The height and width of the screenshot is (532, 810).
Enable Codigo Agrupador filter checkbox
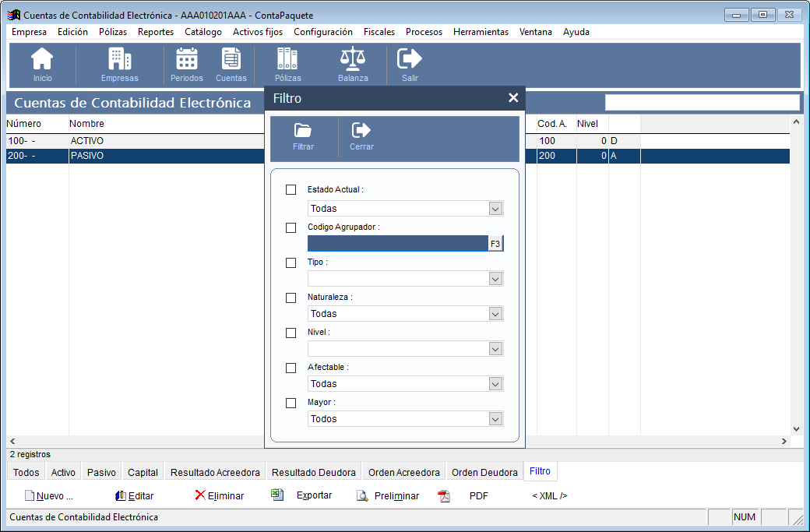pos(291,227)
